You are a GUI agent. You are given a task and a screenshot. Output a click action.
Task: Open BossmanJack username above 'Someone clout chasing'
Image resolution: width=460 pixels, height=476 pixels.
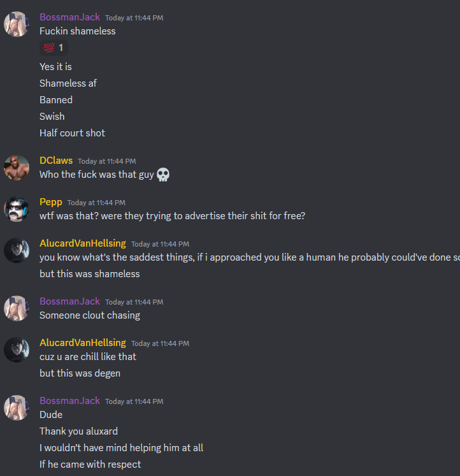[69, 301]
